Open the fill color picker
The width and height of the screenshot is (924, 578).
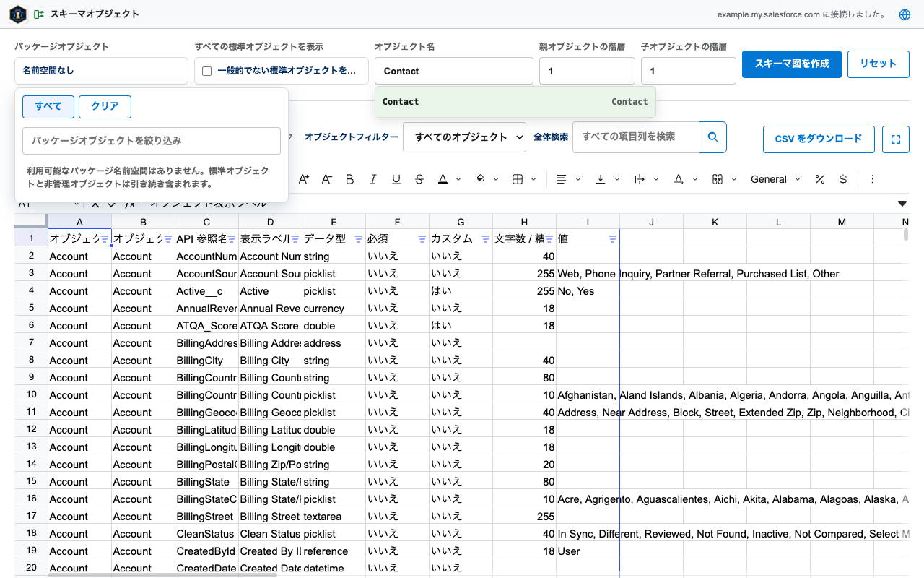(485, 179)
